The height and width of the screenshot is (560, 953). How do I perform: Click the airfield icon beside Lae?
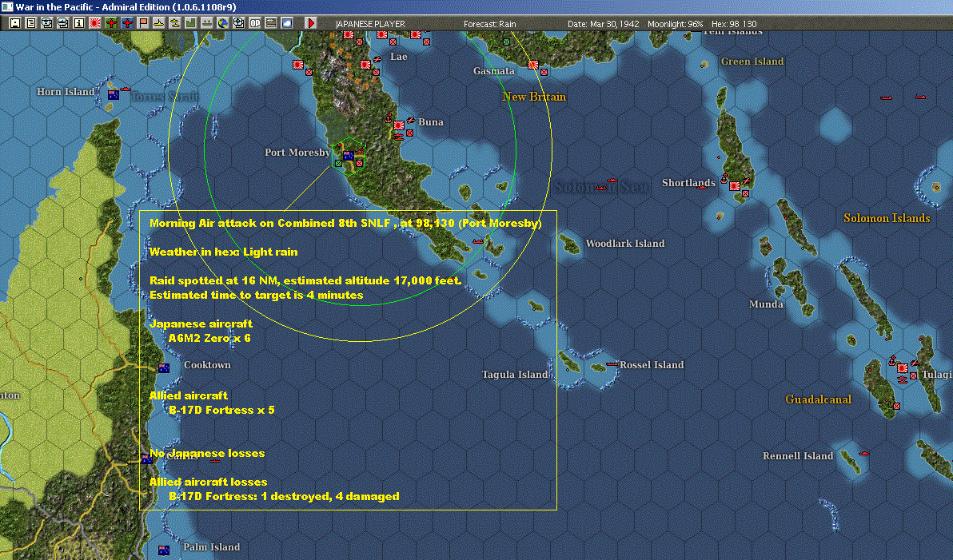pos(377,60)
